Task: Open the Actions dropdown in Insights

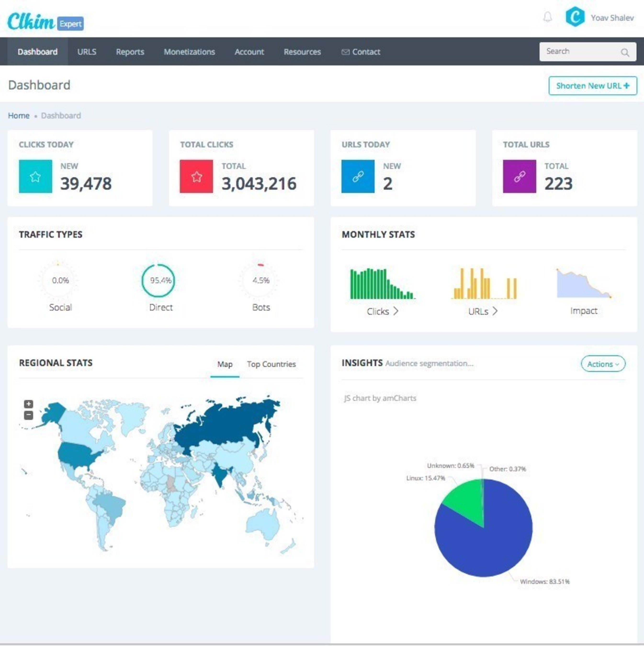Action: (x=603, y=364)
